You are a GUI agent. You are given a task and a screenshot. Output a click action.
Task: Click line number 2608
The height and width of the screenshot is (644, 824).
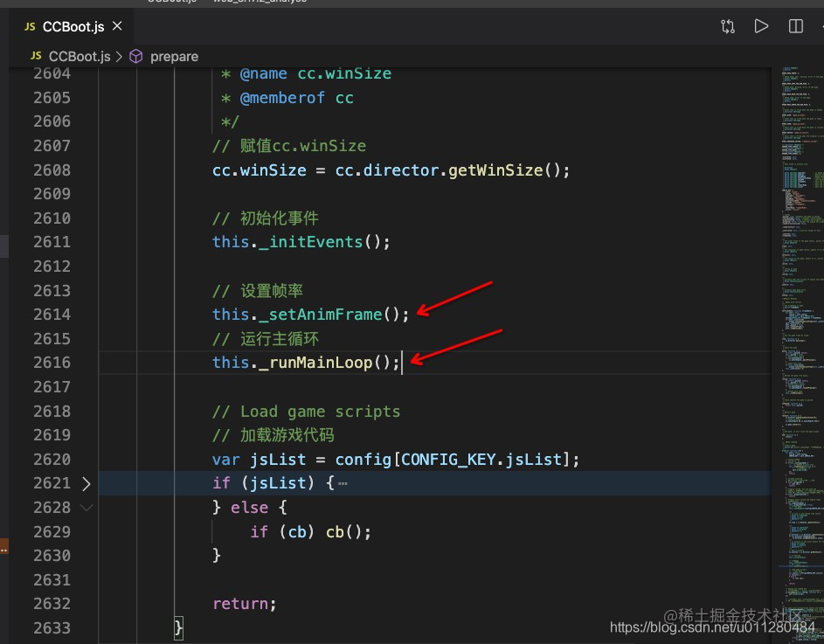52,170
